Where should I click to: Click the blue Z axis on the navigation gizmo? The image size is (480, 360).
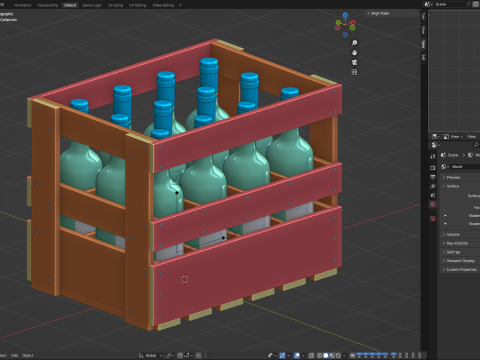tap(345, 15)
